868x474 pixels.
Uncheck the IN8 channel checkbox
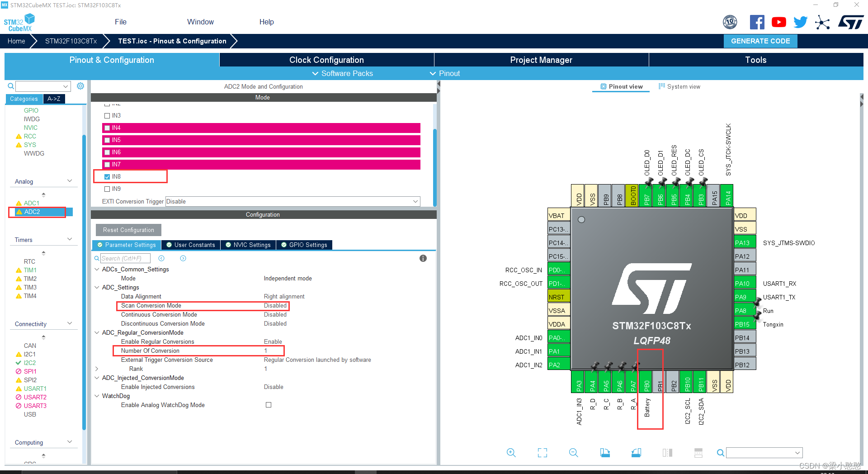(107, 177)
